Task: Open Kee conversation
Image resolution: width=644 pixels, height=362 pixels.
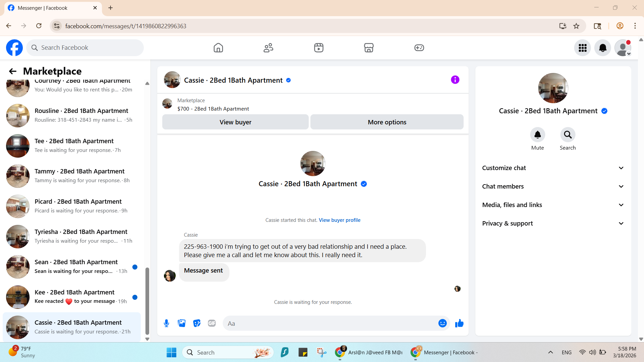Action: (72, 297)
